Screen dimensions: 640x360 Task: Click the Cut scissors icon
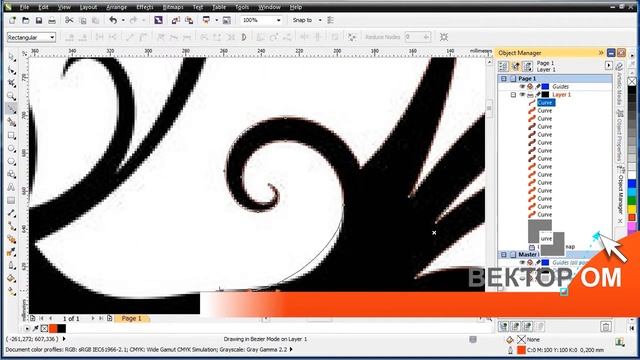pos(69,20)
